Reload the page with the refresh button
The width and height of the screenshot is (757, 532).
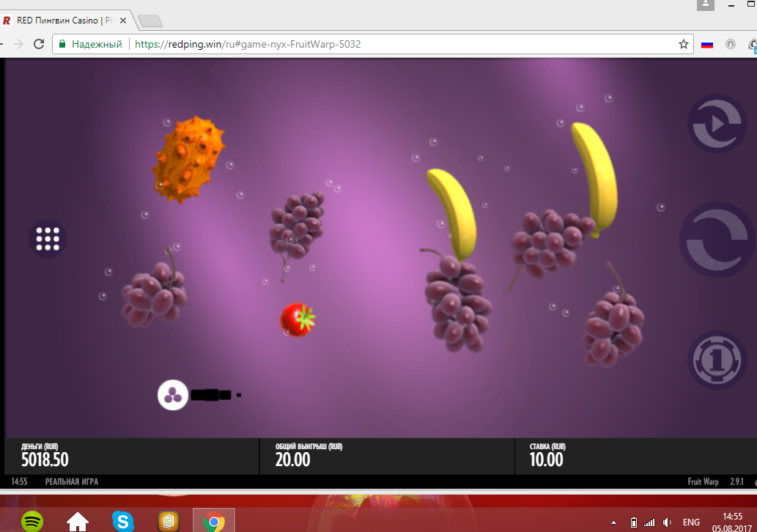[x=39, y=44]
